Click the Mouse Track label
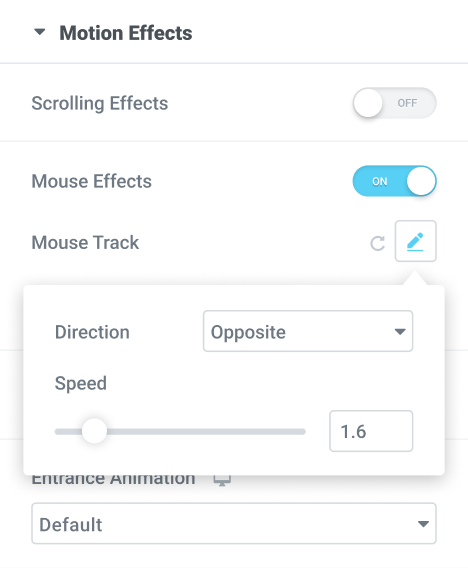 [x=85, y=242]
